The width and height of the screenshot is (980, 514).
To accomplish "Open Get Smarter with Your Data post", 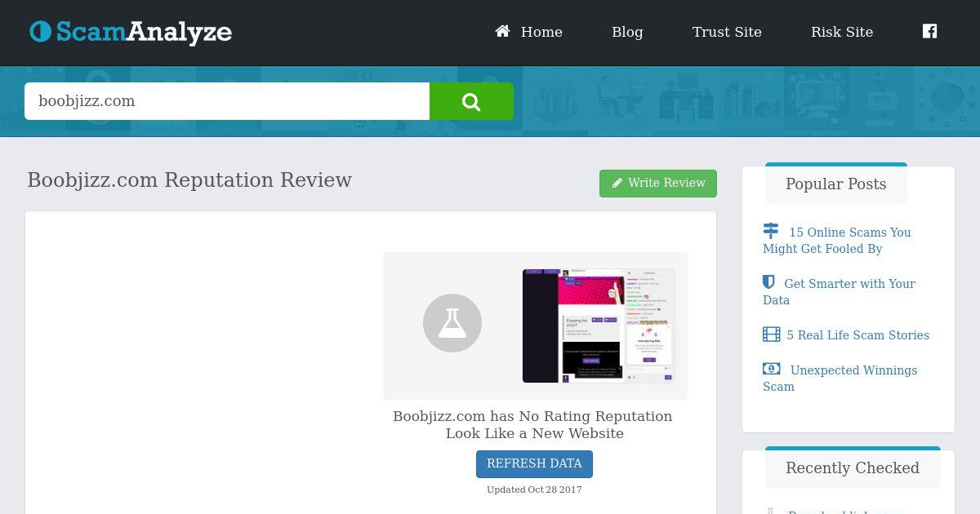I will [839, 292].
